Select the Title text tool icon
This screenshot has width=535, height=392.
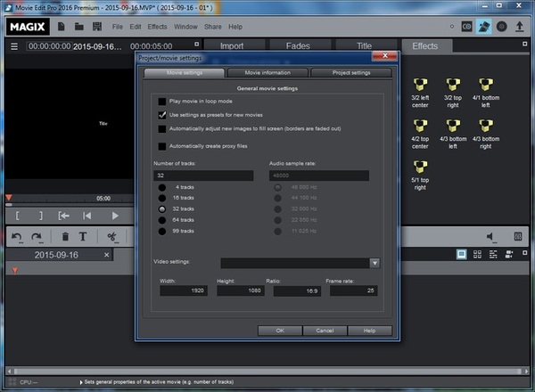83,236
